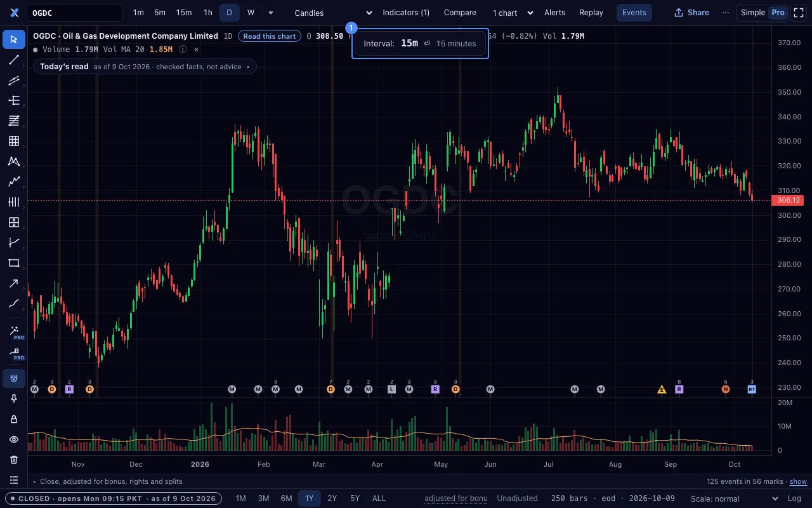Screen dimensions: 812x508
Task: Switch to the Pro mode
Action: pos(778,13)
